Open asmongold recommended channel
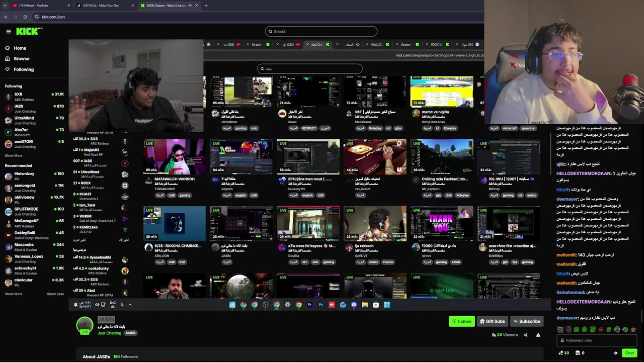Viewport: 644px width, 362px height. [x=34, y=188]
